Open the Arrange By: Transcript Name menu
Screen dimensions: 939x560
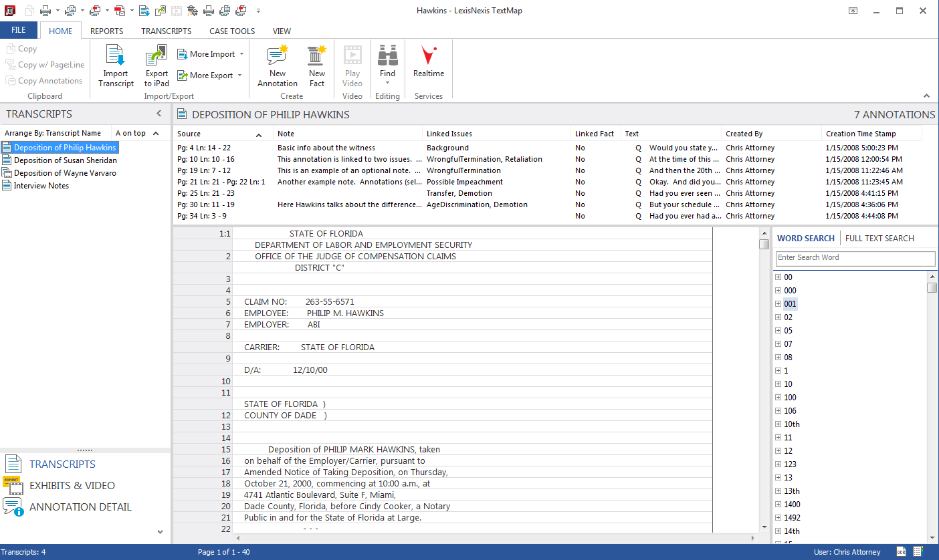coord(53,133)
